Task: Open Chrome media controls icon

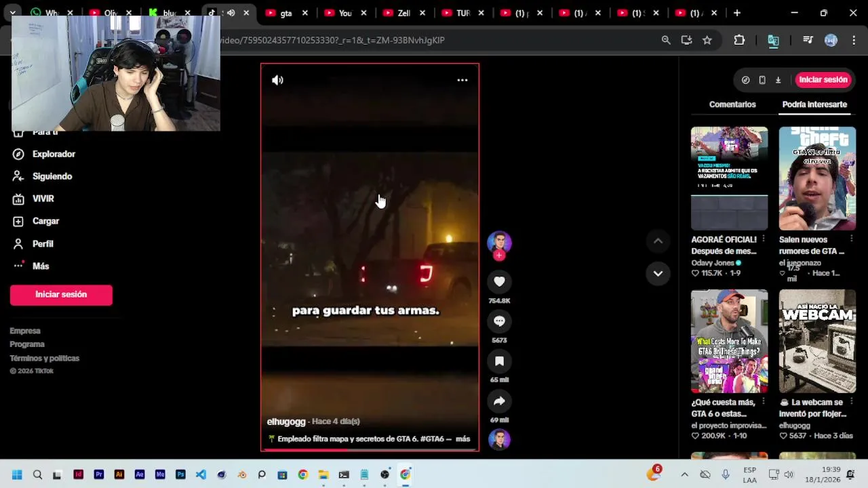Action: pyautogui.click(x=808, y=40)
